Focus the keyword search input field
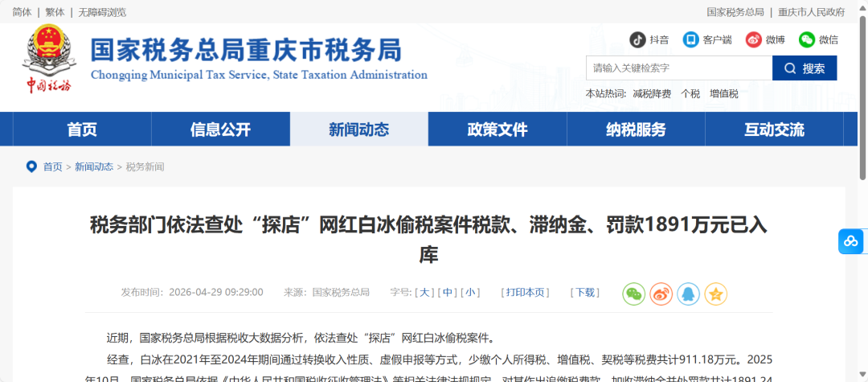 [678, 68]
